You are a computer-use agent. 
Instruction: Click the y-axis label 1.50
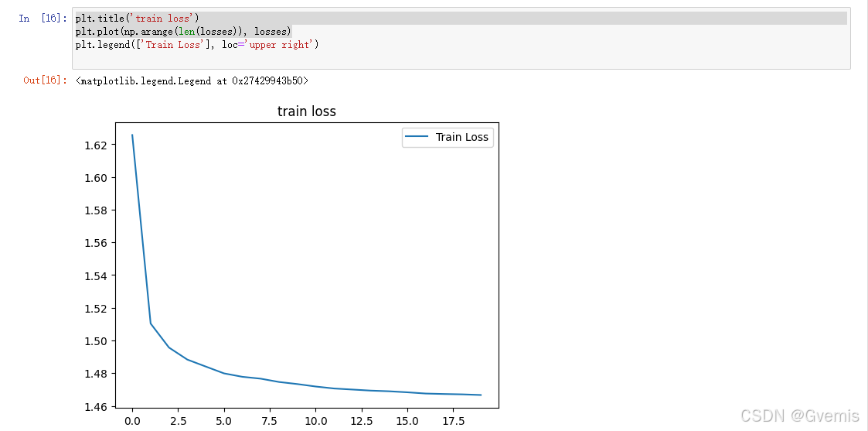point(95,341)
